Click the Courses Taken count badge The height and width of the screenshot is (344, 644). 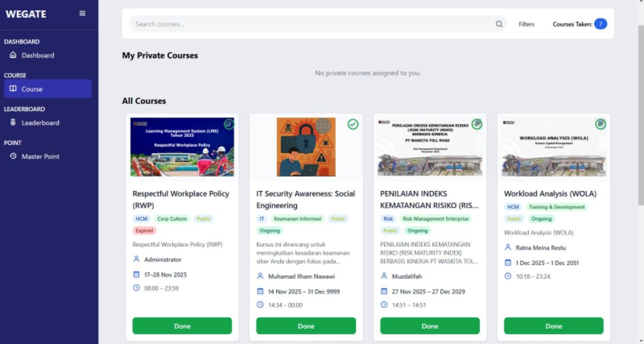point(600,24)
